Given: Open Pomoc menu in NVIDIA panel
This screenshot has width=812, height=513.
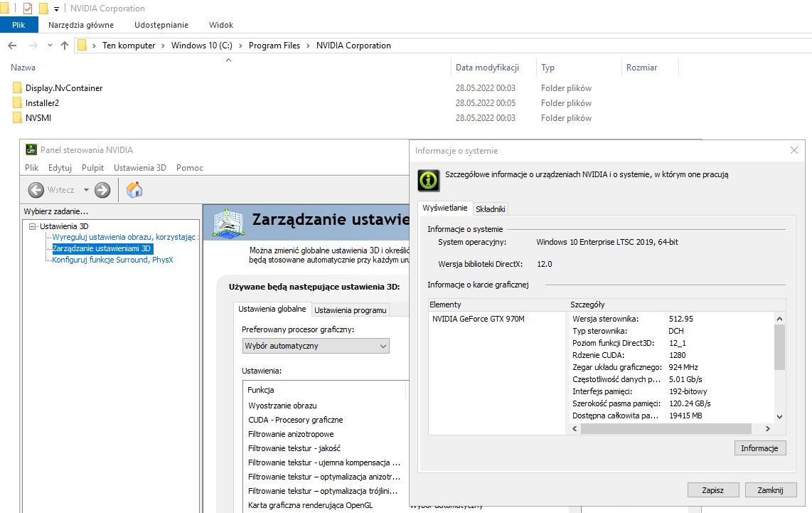Looking at the screenshot, I should [190, 168].
